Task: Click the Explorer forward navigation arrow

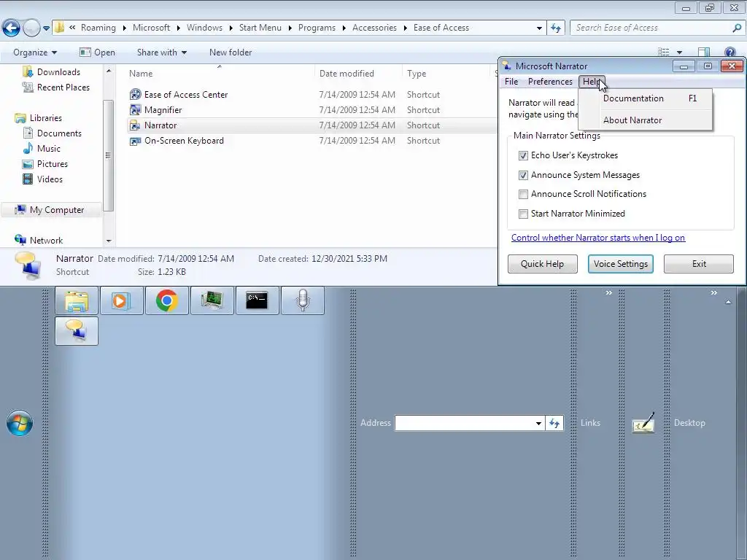Action: pos(31,28)
